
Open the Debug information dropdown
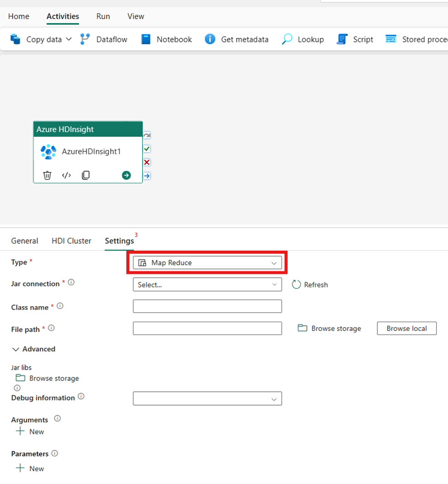click(x=207, y=398)
